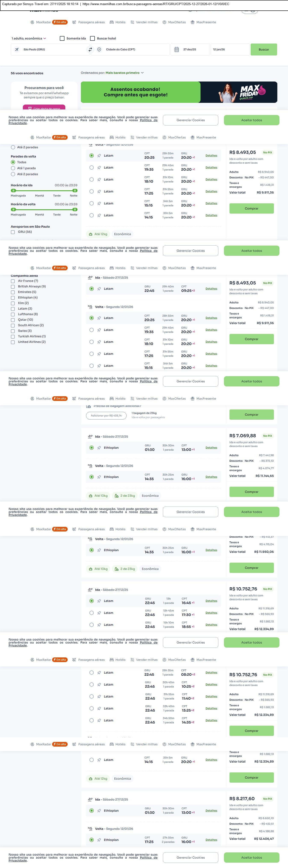Viewport: 288px width, 868px height.
Task: Click the pin icon for Latam flight arriving 17:30
Action: 99,613
